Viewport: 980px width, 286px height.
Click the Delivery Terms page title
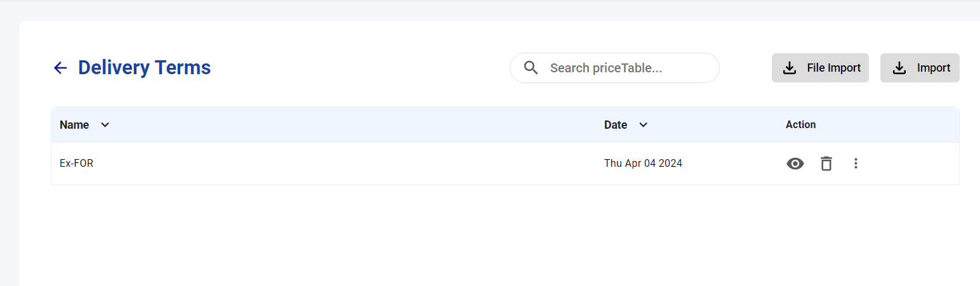144,68
